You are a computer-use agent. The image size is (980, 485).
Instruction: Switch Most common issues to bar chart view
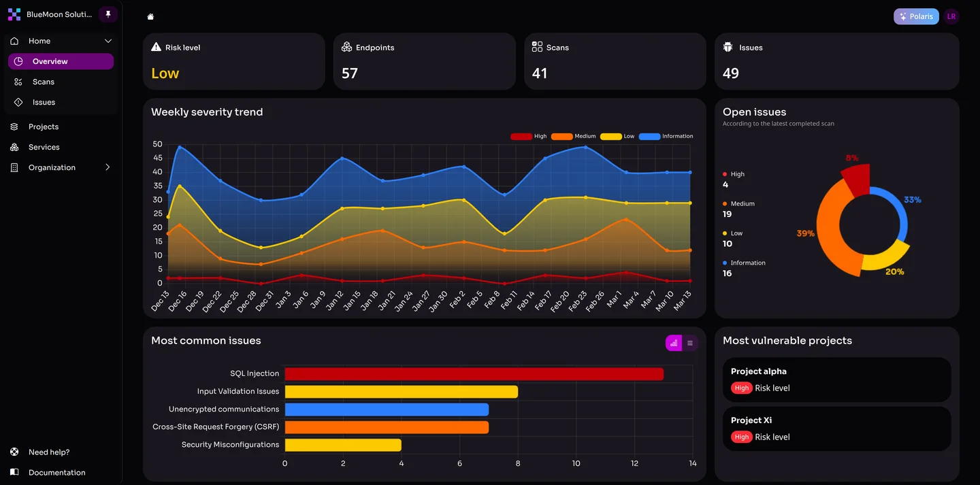click(x=673, y=344)
